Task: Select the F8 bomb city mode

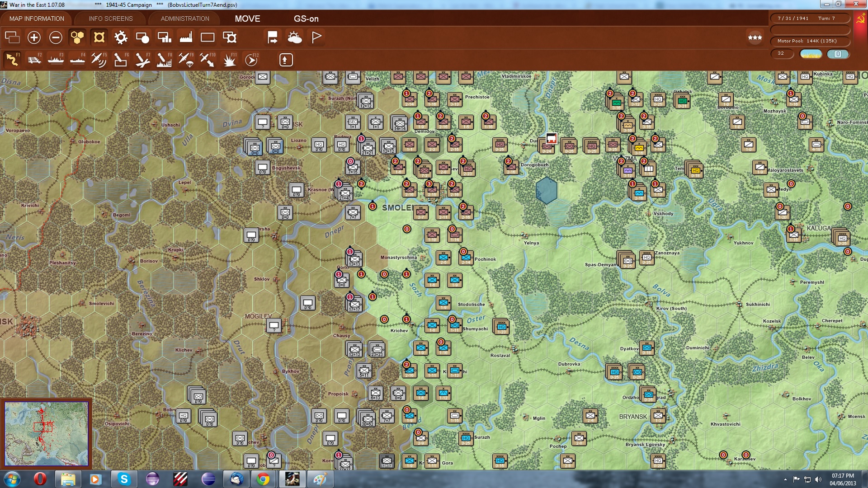Action: coord(164,60)
